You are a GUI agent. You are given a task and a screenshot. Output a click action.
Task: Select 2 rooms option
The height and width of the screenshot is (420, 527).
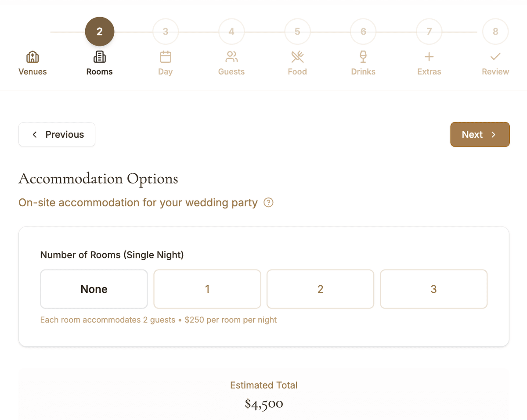coord(320,289)
